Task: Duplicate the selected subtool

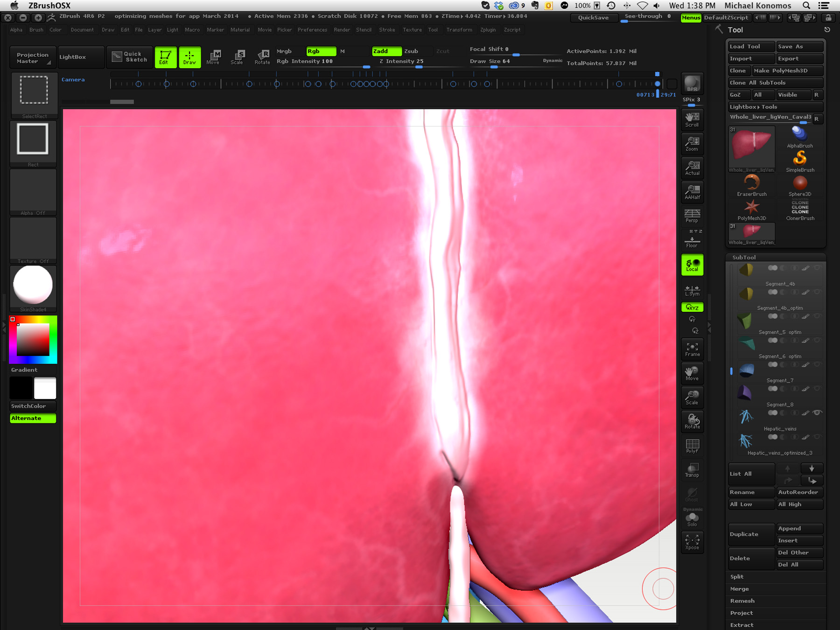Action: pyautogui.click(x=751, y=534)
